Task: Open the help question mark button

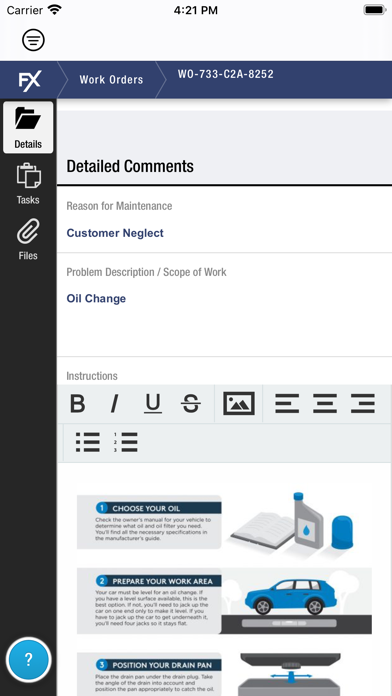Action: [28, 660]
